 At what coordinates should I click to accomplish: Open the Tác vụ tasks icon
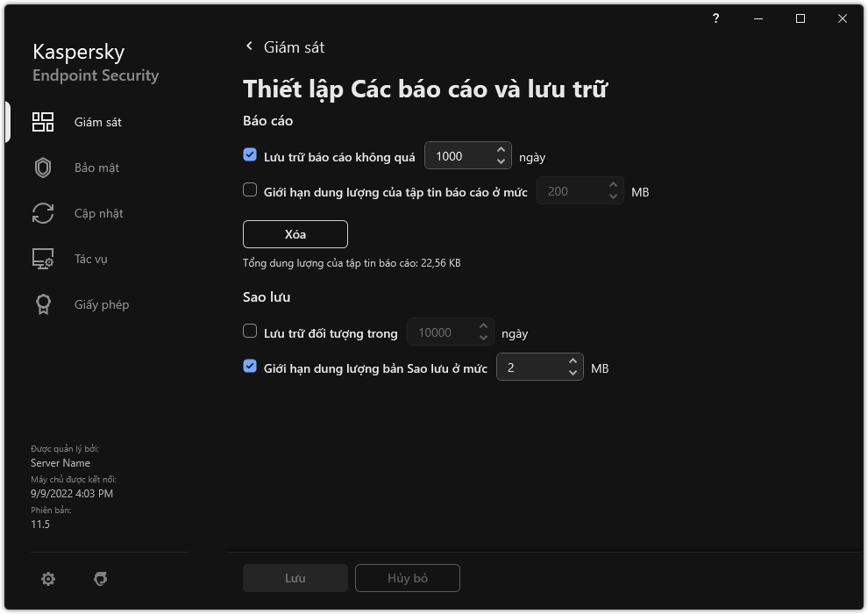tap(43, 259)
